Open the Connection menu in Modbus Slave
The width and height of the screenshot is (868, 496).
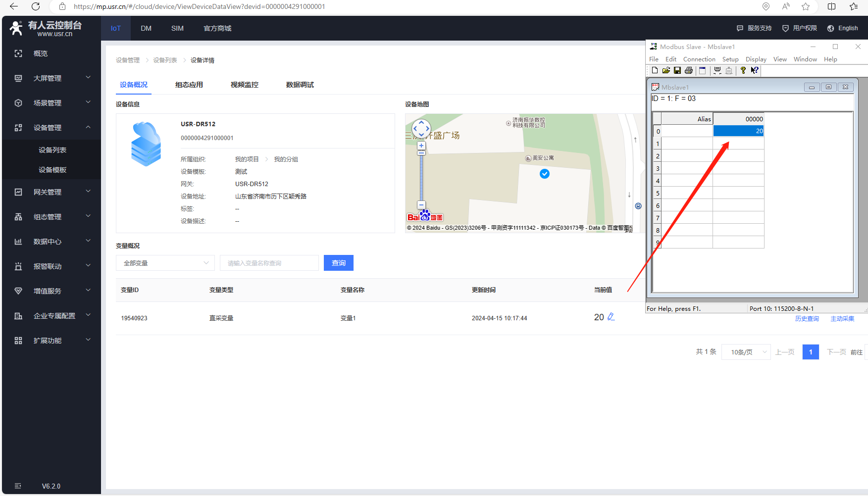point(699,59)
